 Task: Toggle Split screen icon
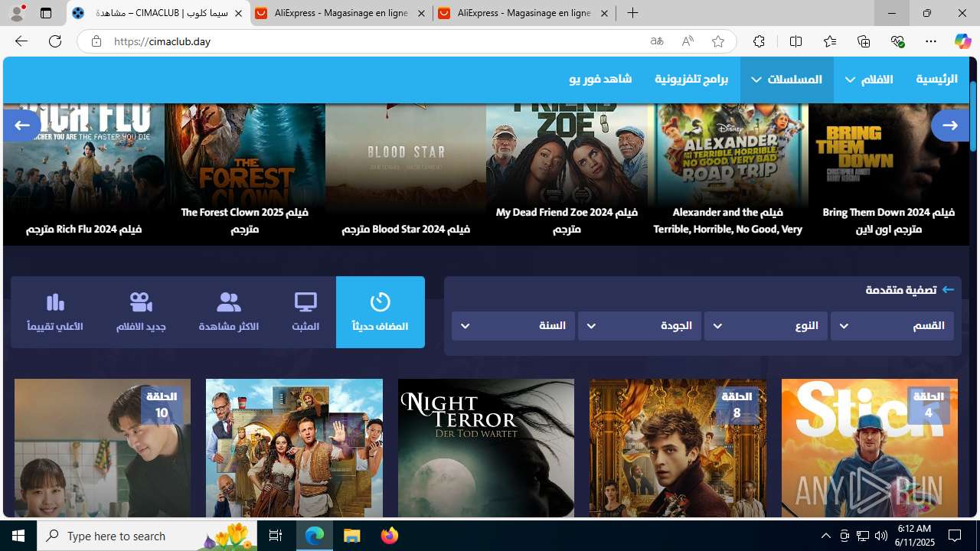(795, 41)
